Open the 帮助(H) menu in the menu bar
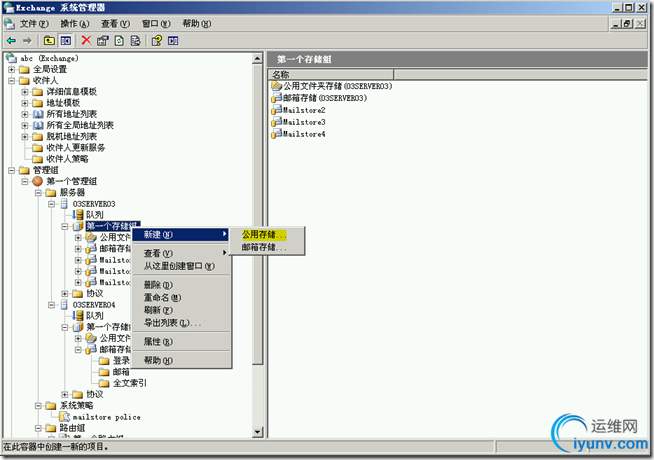 (197, 24)
